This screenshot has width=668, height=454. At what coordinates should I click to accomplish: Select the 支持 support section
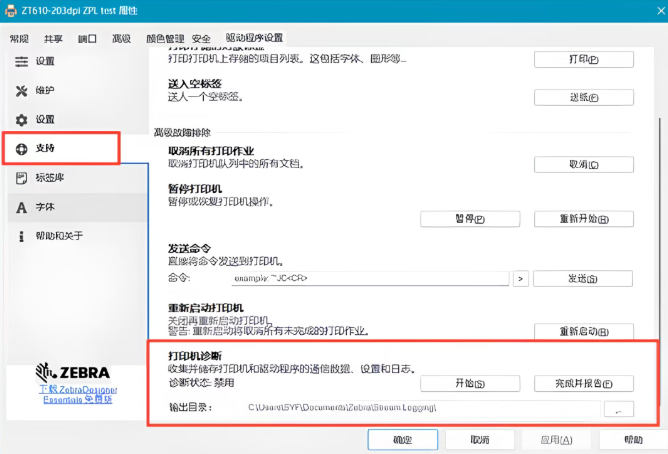pos(61,148)
